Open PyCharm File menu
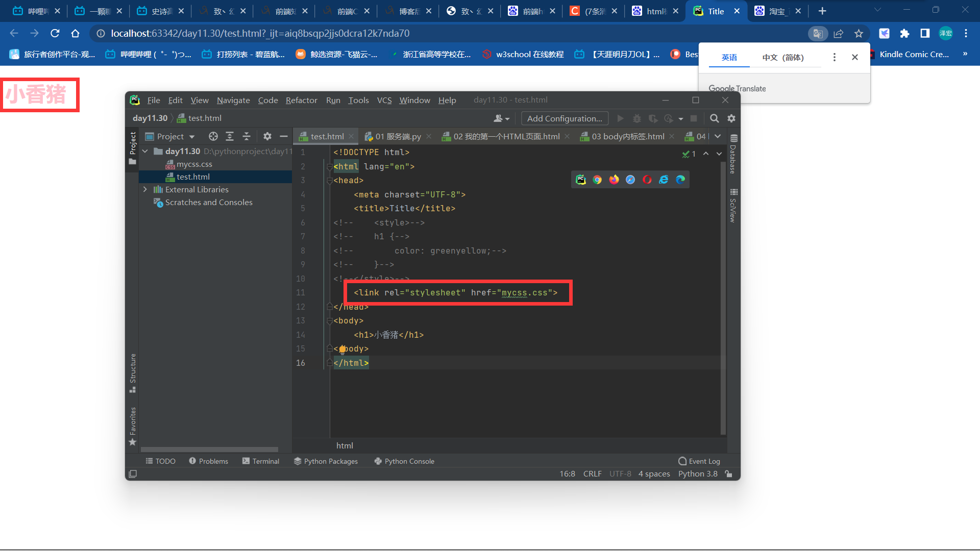This screenshot has width=980, height=551. pos(154,100)
